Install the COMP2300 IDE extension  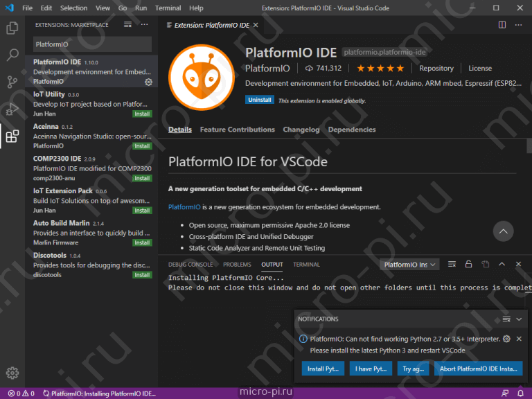142,179
